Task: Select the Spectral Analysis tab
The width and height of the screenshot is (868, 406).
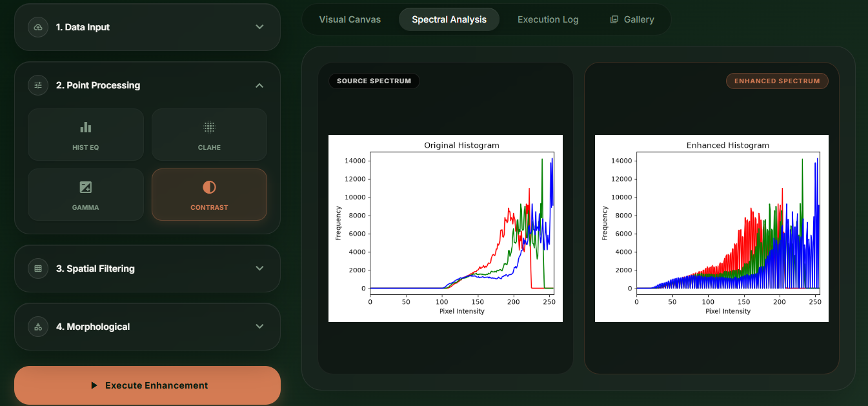Action: pyautogui.click(x=449, y=19)
